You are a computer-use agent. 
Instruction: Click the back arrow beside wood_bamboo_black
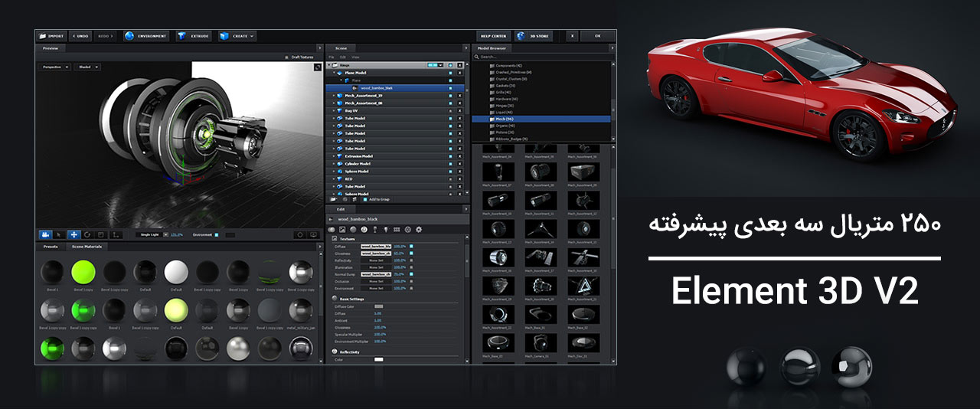pyautogui.click(x=331, y=219)
